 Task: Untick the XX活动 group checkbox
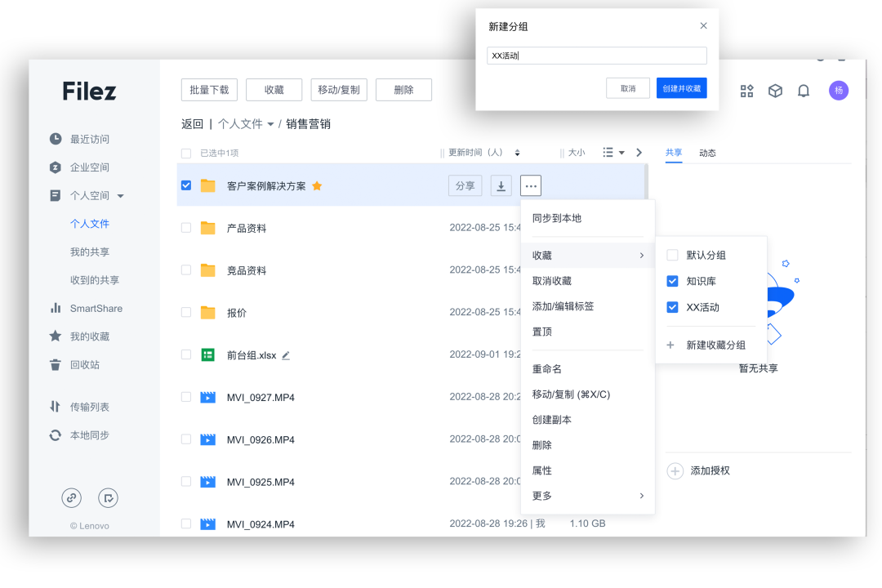[x=672, y=307]
